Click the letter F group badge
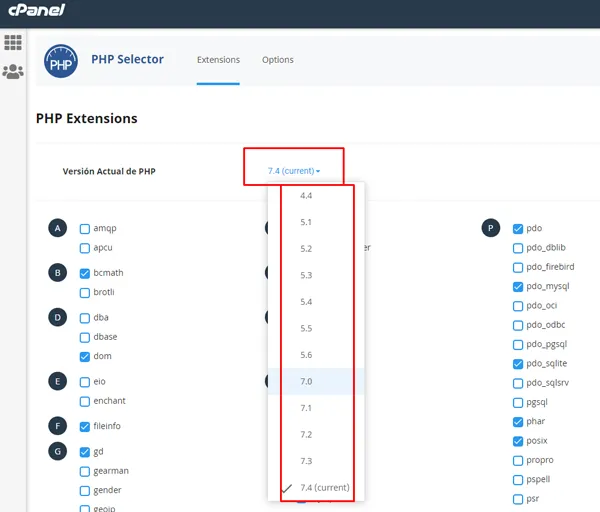This screenshot has width=600, height=512. (x=58, y=426)
